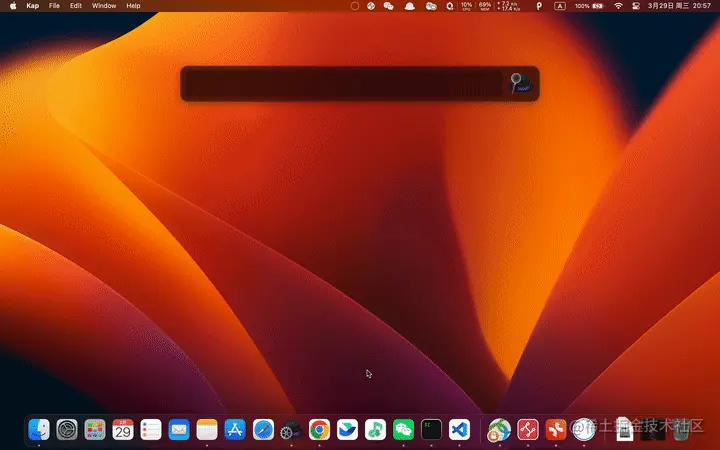Viewport: 720px width, 450px height.
Task: Open Visual Studio Code from the Dock
Action: coord(459,430)
